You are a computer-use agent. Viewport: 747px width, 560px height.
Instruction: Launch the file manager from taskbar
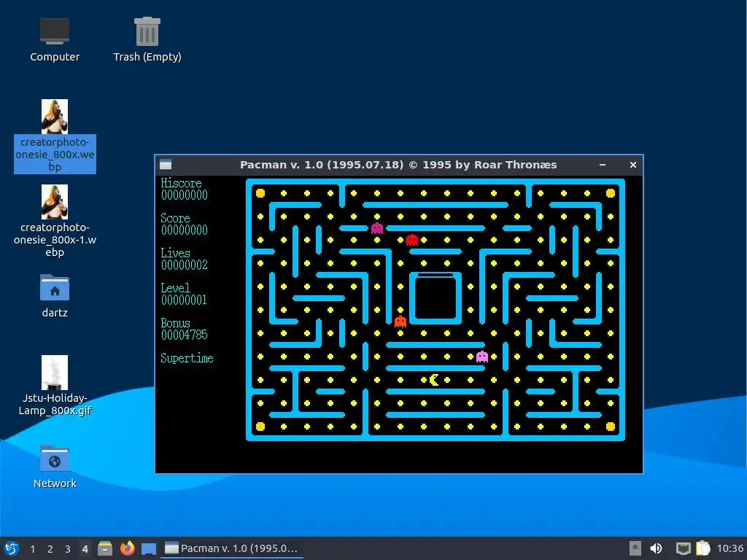tap(105, 548)
